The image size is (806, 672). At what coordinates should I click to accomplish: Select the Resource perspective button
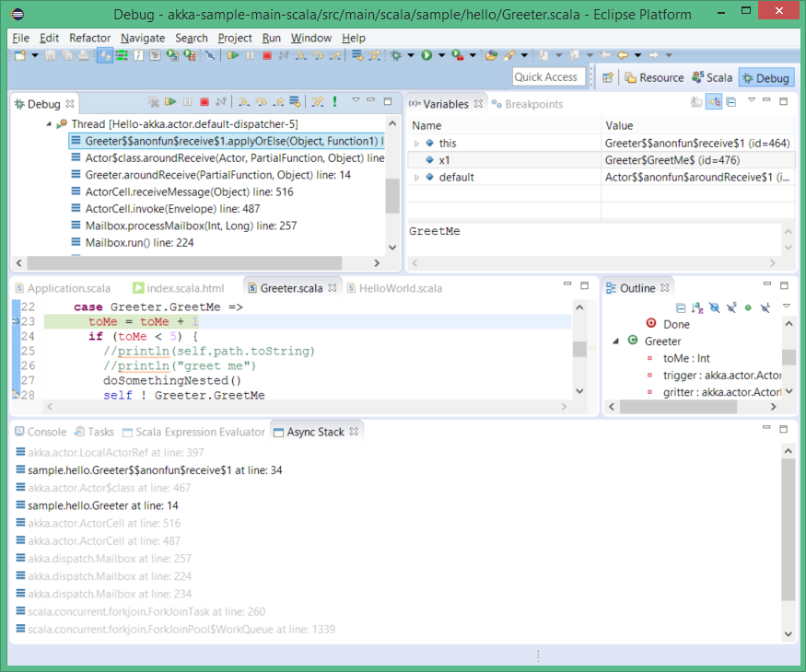coord(655,78)
